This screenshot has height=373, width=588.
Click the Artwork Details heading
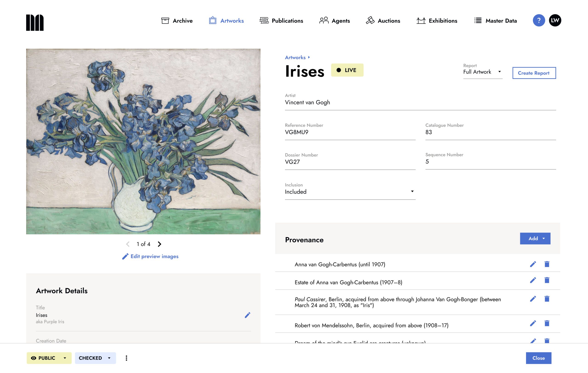pyautogui.click(x=62, y=291)
